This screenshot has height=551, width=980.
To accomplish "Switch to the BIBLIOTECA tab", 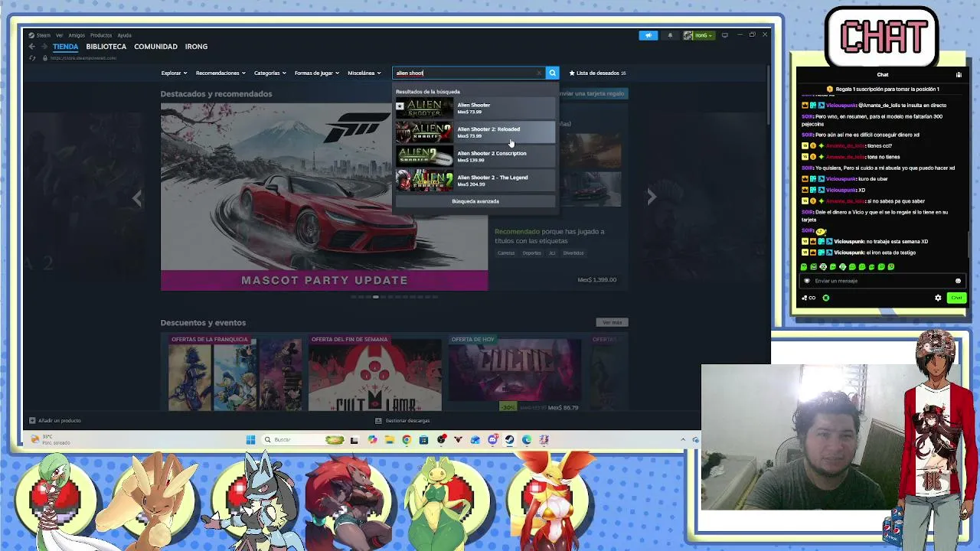I will [106, 47].
